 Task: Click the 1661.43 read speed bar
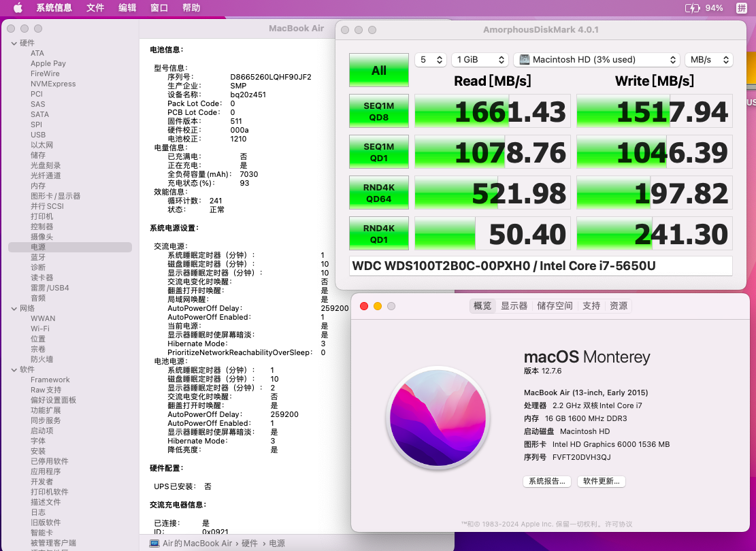pyautogui.click(x=493, y=112)
